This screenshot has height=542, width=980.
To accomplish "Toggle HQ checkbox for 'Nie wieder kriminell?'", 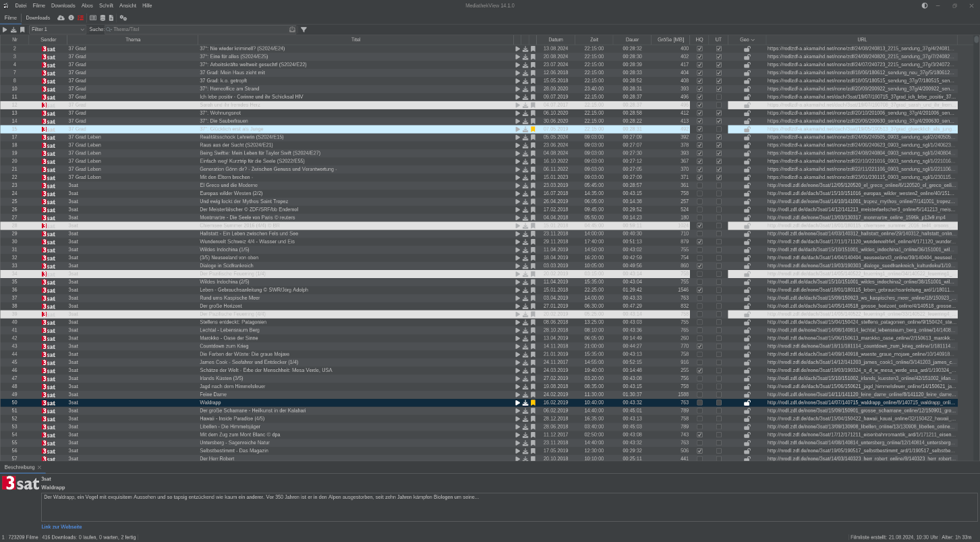I will tap(699, 49).
